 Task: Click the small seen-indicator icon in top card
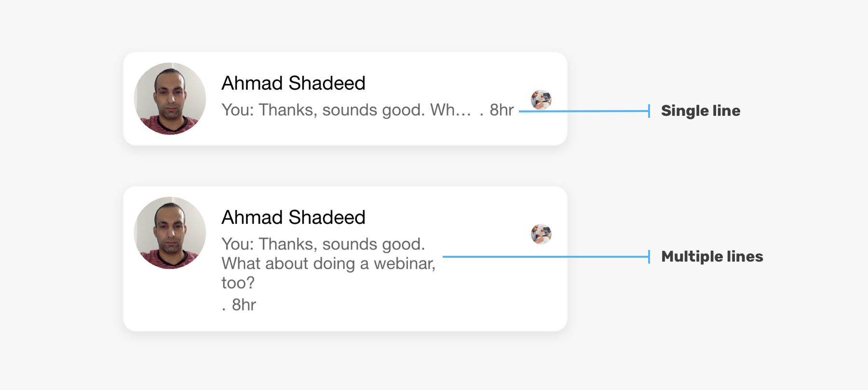pyautogui.click(x=541, y=99)
